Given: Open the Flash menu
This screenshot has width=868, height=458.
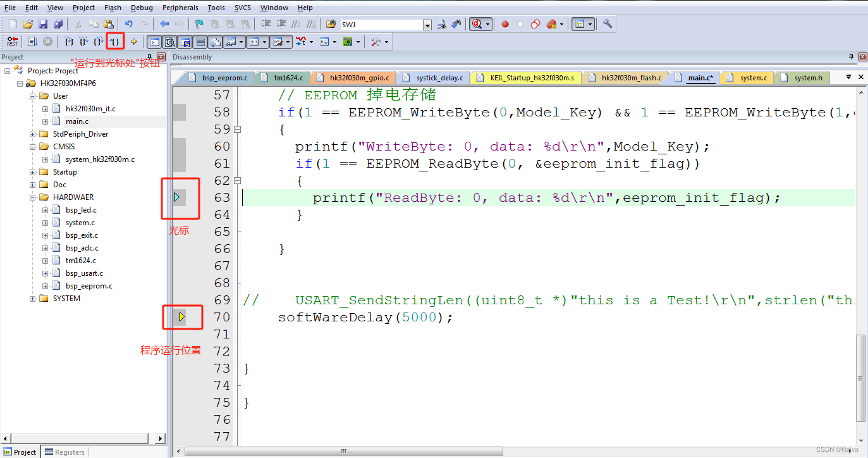Looking at the screenshot, I should pos(113,8).
